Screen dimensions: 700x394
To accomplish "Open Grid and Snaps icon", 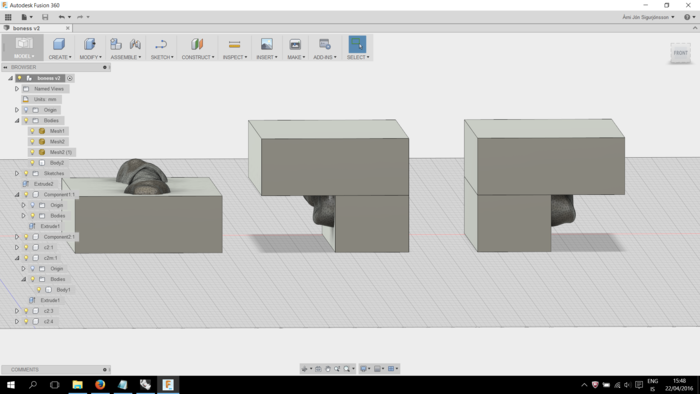I will (377, 369).
